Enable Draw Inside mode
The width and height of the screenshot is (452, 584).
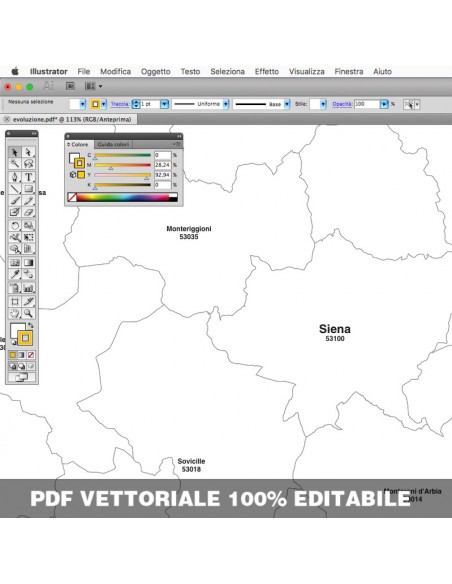31,366
